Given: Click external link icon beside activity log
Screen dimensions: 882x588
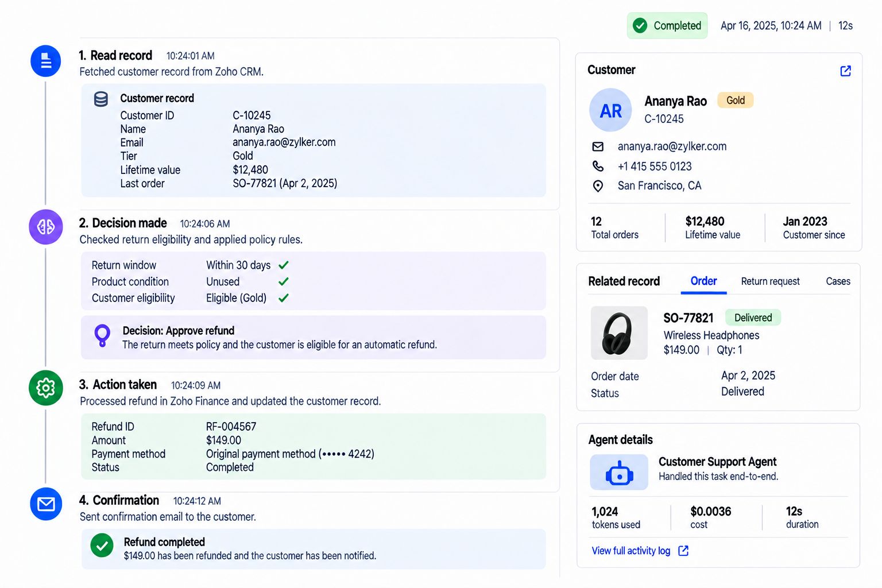Looking at the screenshot, I should 683,551.
